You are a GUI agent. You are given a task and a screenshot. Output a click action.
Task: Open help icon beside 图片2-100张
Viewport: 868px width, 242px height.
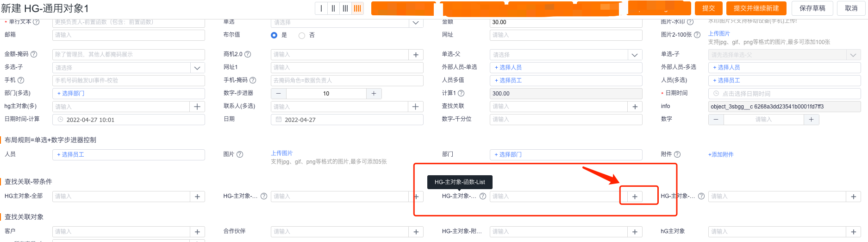click(697, 35)
